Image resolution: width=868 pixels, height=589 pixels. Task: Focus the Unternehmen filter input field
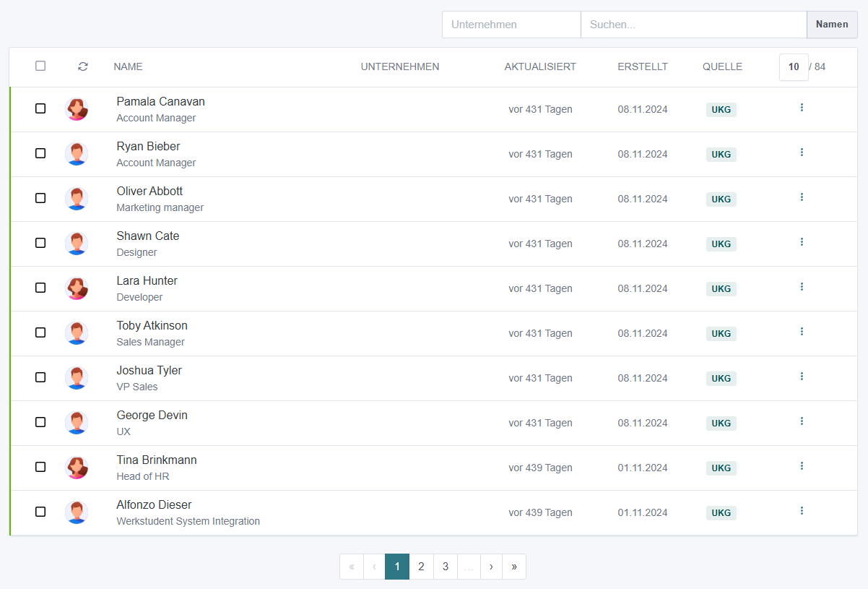[x=511, y=25]
